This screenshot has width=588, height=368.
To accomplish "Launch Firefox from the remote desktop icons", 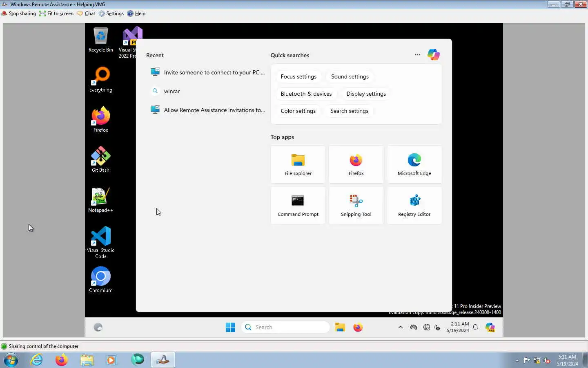I will coord(100,119).
